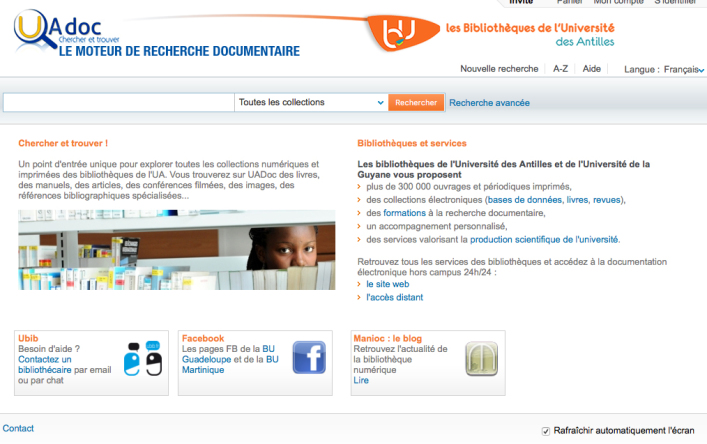707x444 pixels.
Task: Follow the le site web link
Action: (x=388, y=284)
